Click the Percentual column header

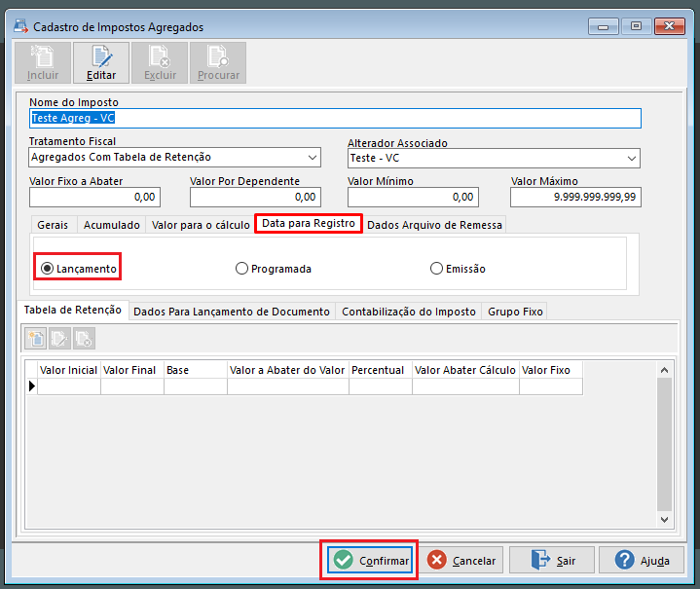coord(381,370)
